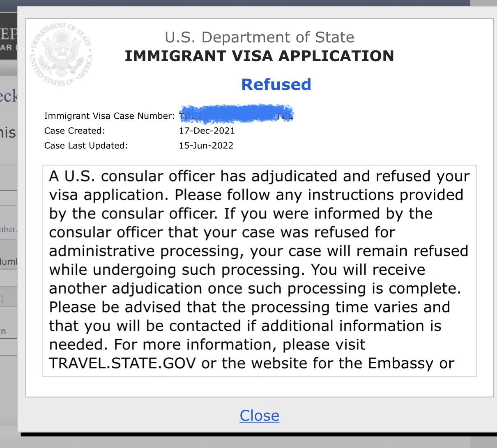
Task: Click the partially cut-off last line of message
Action: coord(259,374)
